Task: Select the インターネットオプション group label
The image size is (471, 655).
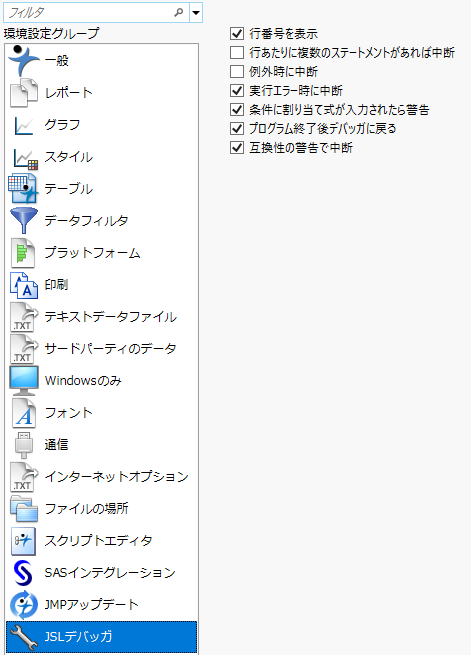Action: [x=116, y=477]
